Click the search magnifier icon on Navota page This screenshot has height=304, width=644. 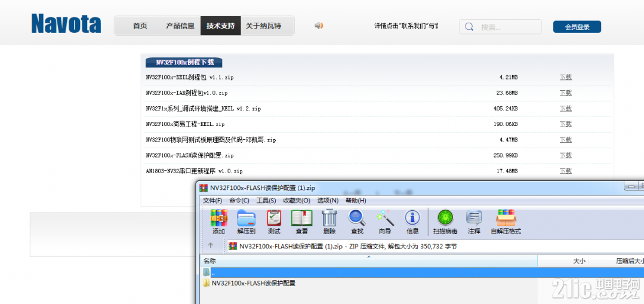(x=470, y=27)
